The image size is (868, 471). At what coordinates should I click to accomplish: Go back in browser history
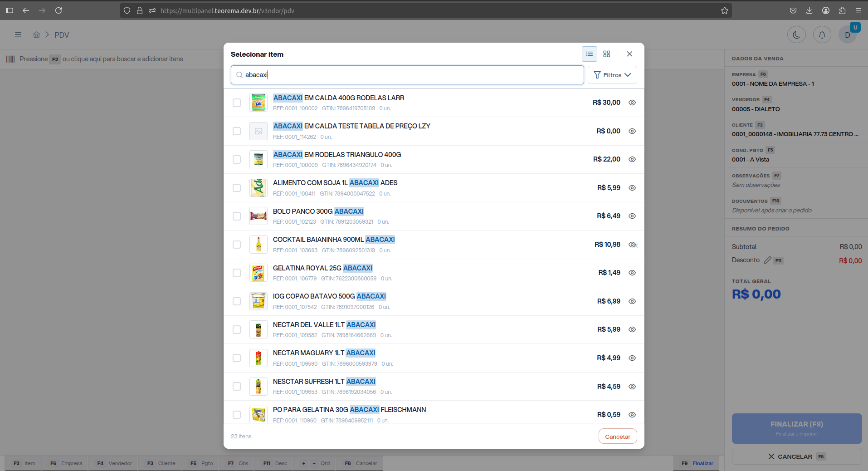point(26,10)
